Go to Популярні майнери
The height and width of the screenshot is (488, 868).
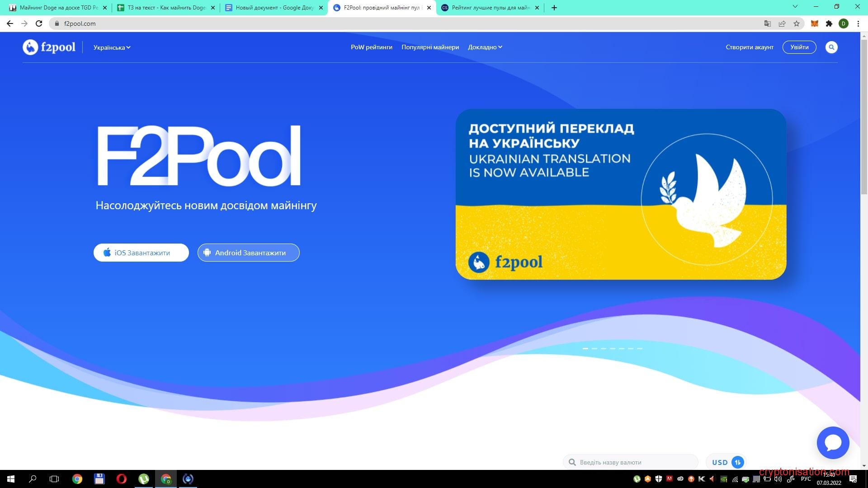(x=430, y=47)
